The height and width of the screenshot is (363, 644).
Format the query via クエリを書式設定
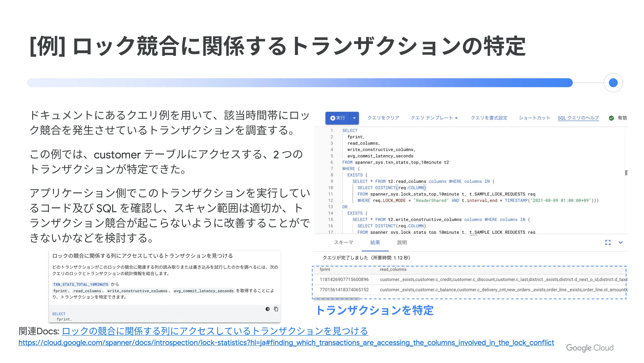coord(489,118)
